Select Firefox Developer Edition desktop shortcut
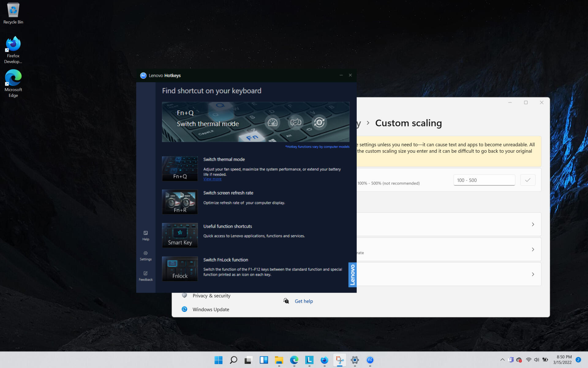The width and height of the screenshot is (588, 368). tap(13, 50)
